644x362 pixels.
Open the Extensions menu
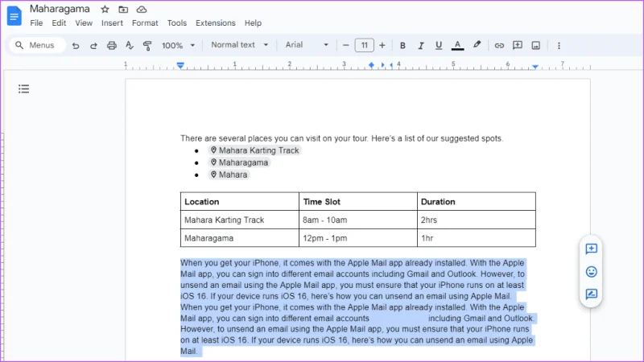click(x=216, y=23)
